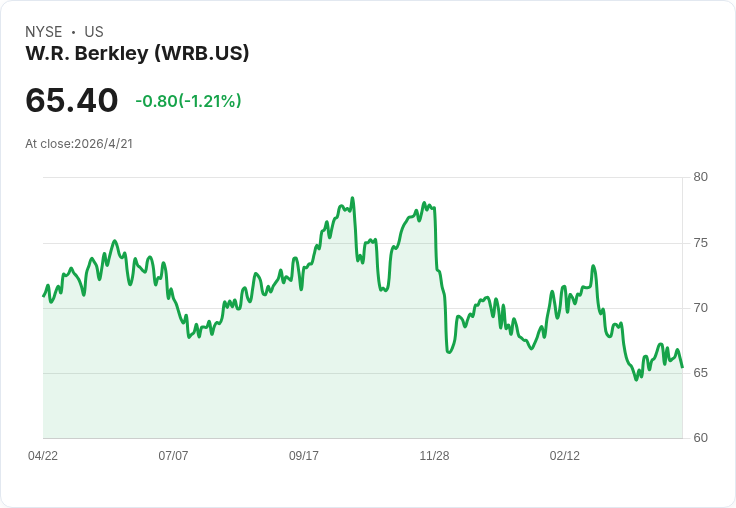736x508 pixels.
Task: Click the NYSE exchange label
Action: 43,32
